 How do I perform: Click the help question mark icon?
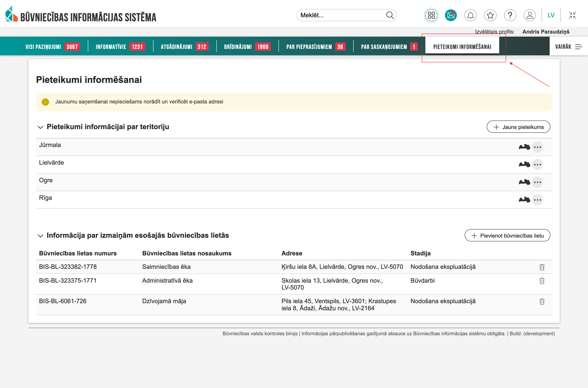point(510,15)
